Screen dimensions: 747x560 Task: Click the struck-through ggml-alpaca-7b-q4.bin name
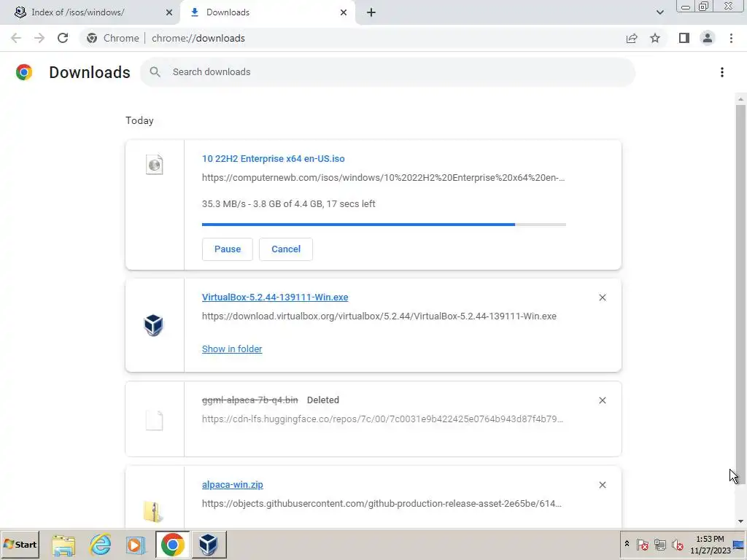pyautogui.click(x=249, y=400)
